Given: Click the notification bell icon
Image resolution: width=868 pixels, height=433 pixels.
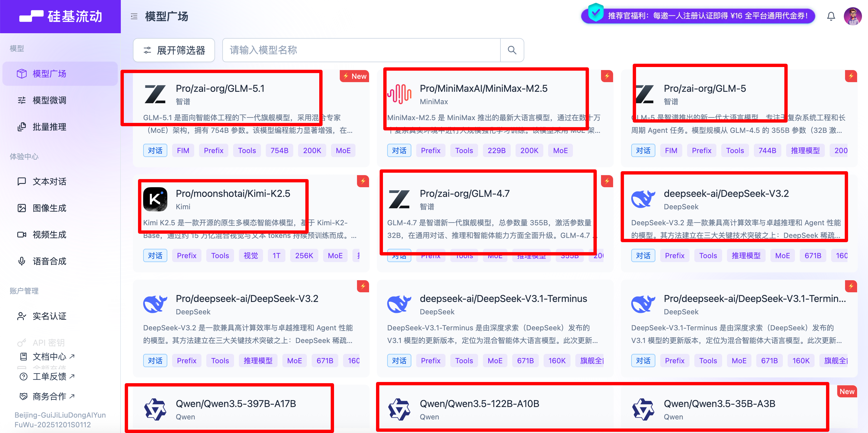Looking at the screenshot, I should pos(831,16).
